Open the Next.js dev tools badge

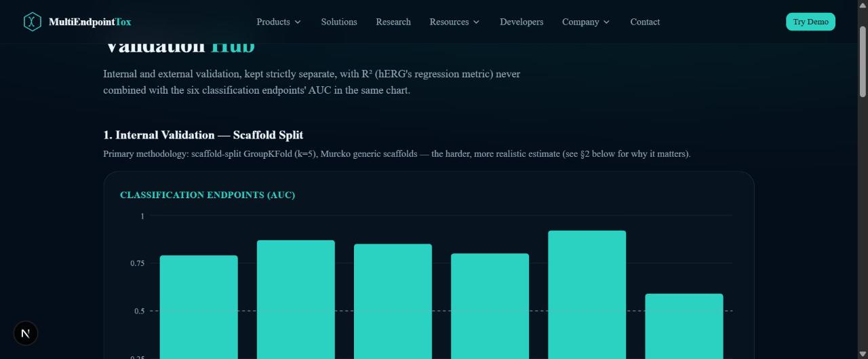tap(26, 333)
